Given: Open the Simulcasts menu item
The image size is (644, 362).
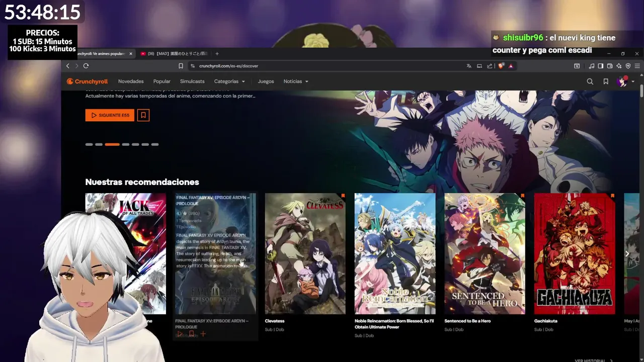Looking at the screenshot, I should point(192,81).
